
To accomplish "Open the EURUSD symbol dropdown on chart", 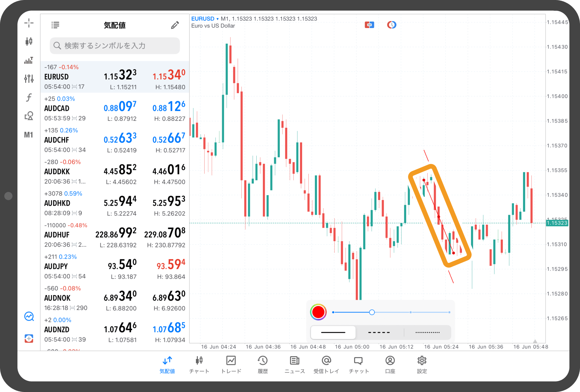I will click(205, 19).
